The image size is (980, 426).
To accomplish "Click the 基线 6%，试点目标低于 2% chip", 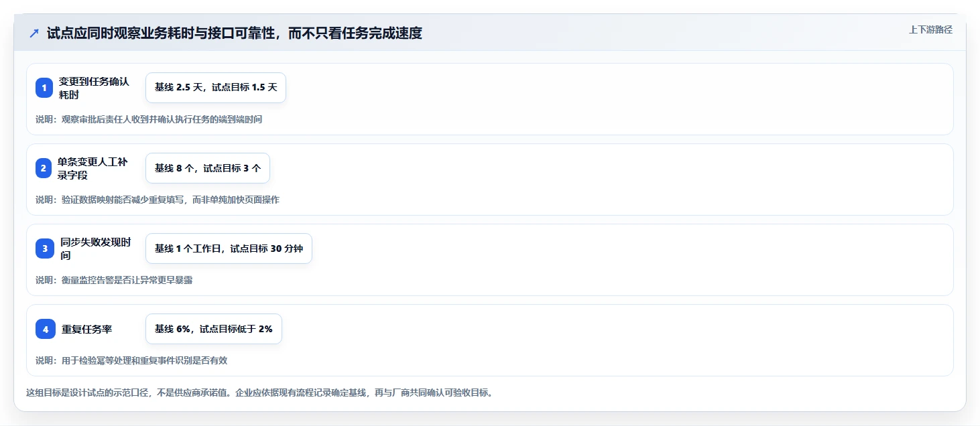I will point(214,329).
